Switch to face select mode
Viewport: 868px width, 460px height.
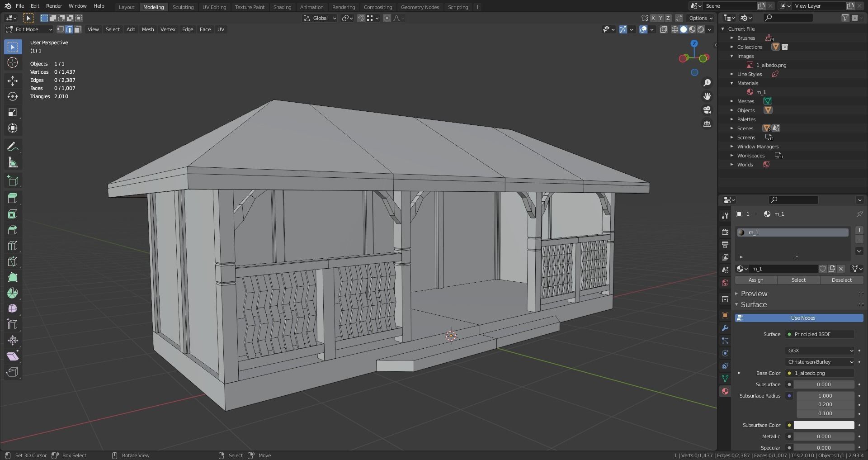[77, 29]
